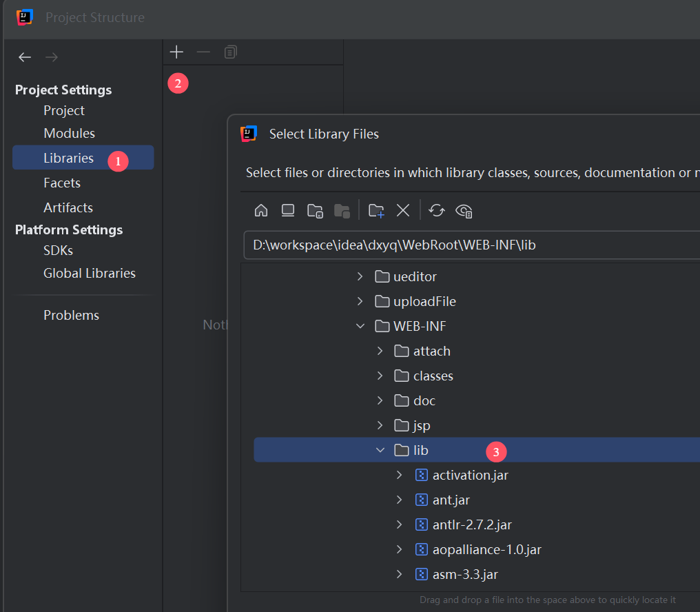Viewport: 700px width, 612px height.
Task: Select the antlr-2.7.2.jar file
Action: click(x=471, y=525)
